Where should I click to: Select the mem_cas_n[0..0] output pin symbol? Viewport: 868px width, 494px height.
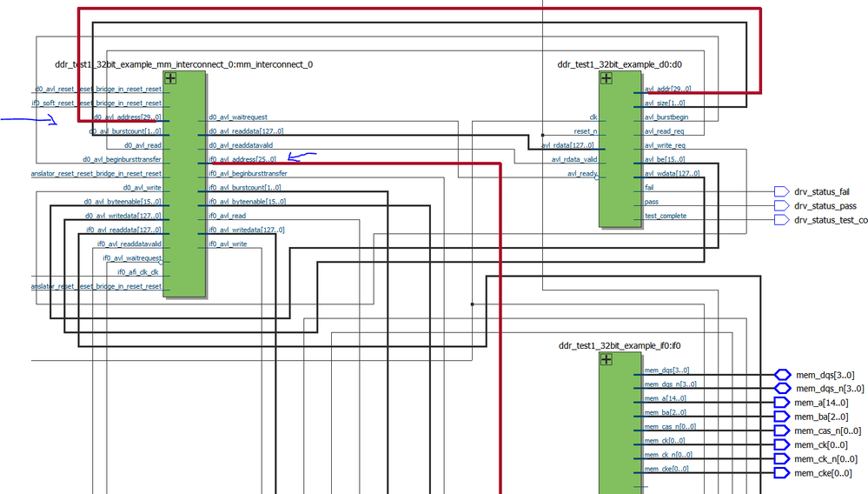click(x=782, y=431)
